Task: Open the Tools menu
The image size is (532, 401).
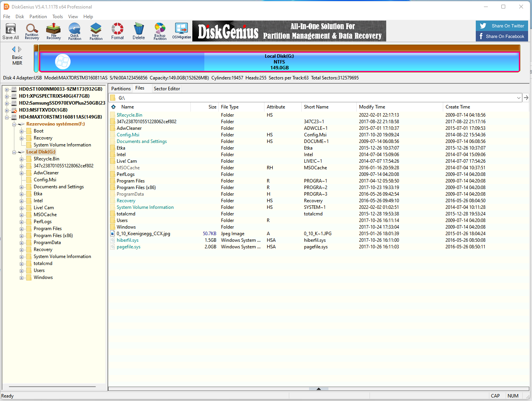Action: 57,17
